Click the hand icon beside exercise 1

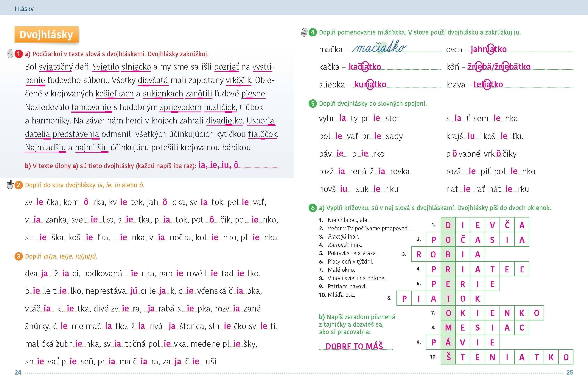point(10,54)
